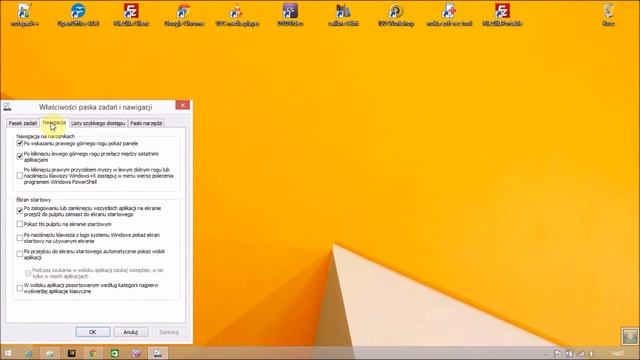Click the purple app icon on the taskbar
640x360 pixels.
click(x=136, y=353)
